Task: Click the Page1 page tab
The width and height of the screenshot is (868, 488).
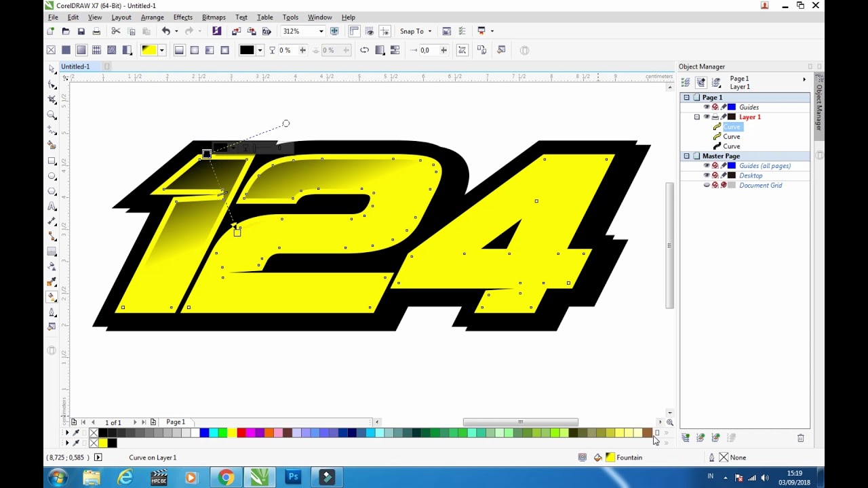Action: [175, 422]
